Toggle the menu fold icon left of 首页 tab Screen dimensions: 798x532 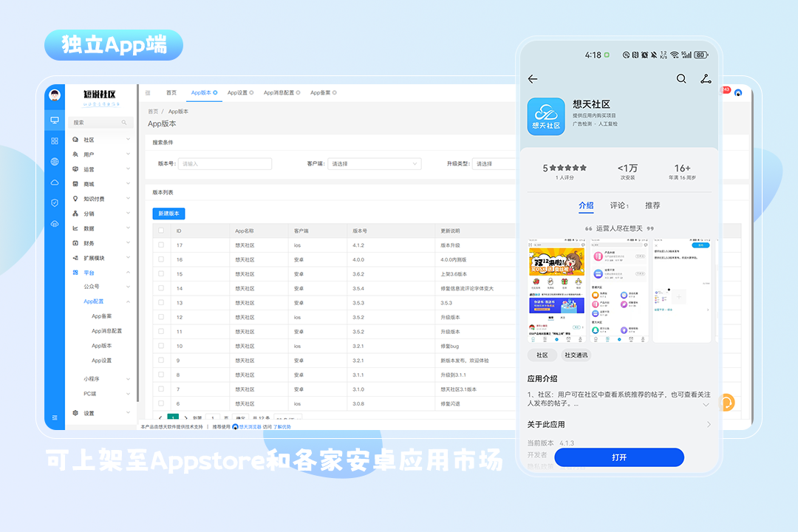[x=148, y=92]
